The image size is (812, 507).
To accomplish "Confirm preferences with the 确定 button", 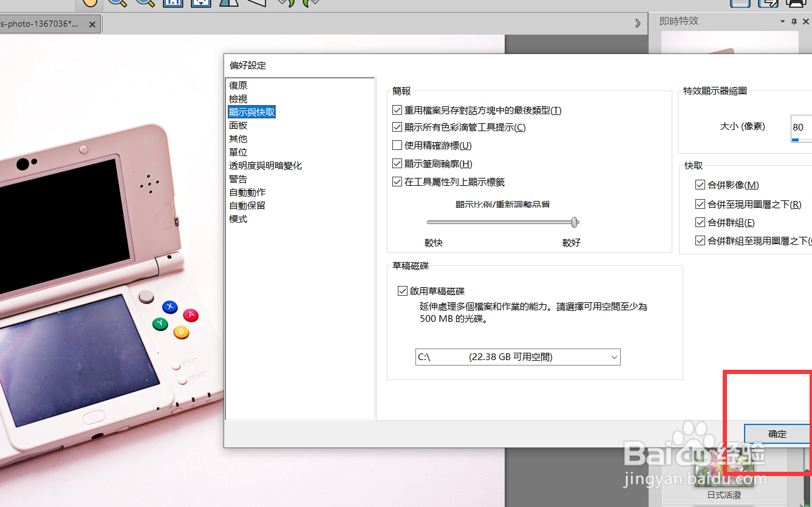I will click(777, 434).
